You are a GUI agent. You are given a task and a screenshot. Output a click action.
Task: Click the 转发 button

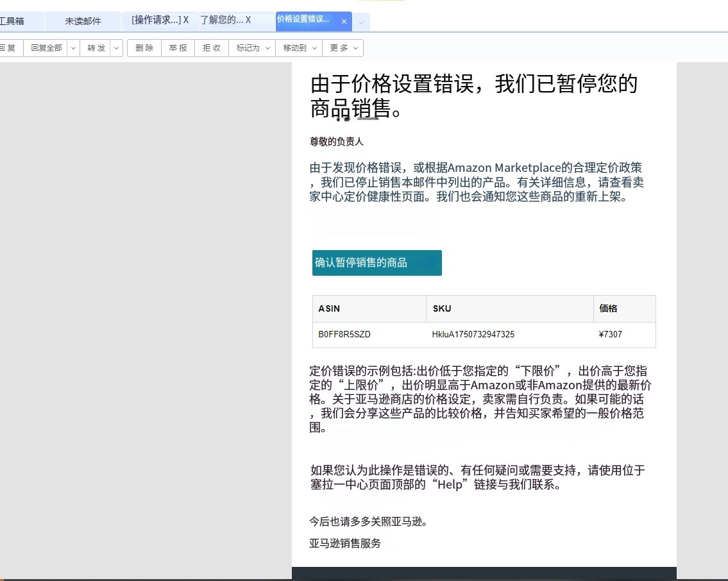[x=96, y=48]
